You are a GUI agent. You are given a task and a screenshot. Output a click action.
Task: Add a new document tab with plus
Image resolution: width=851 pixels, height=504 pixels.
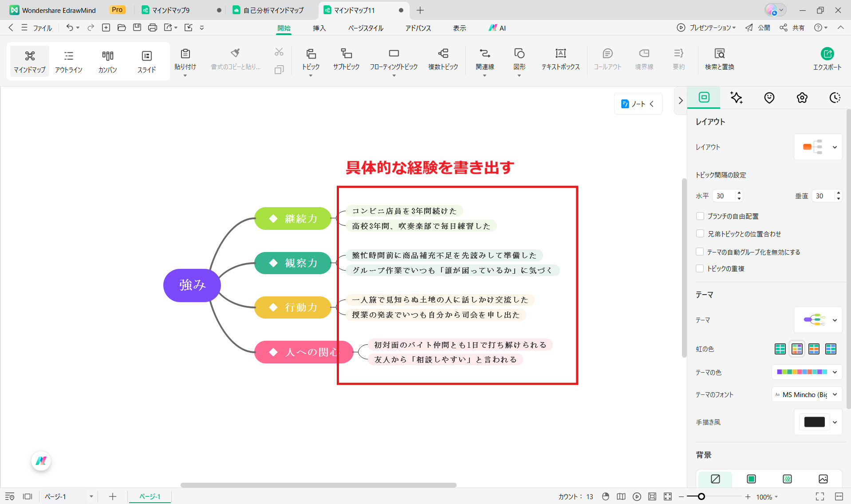(420, 10)
